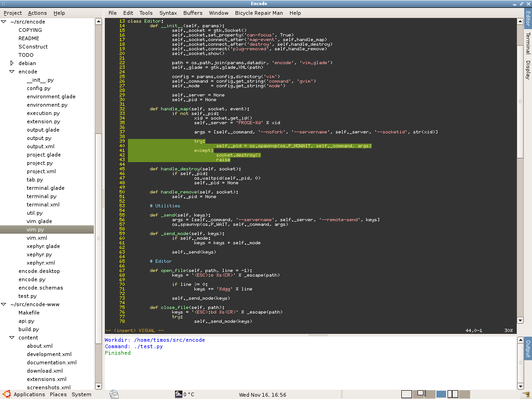
Task: Select the COPYING file
Action: pos(30,30)
